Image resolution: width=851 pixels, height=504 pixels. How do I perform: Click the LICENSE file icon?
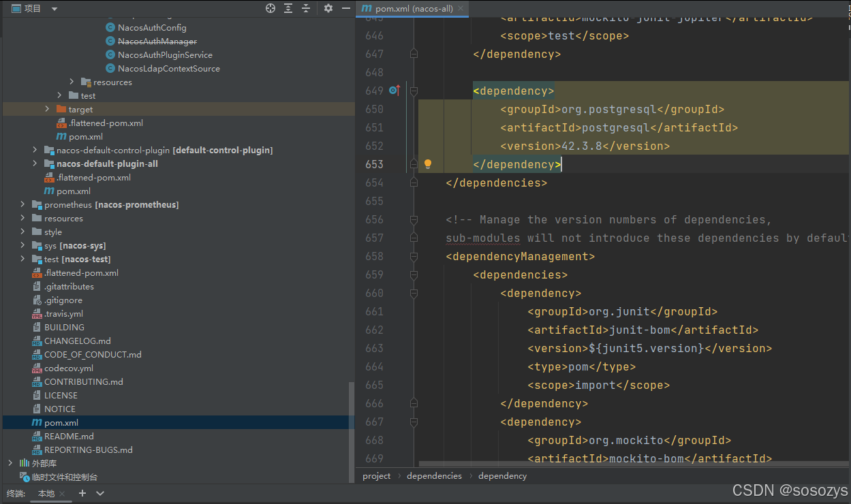point(37,395)
